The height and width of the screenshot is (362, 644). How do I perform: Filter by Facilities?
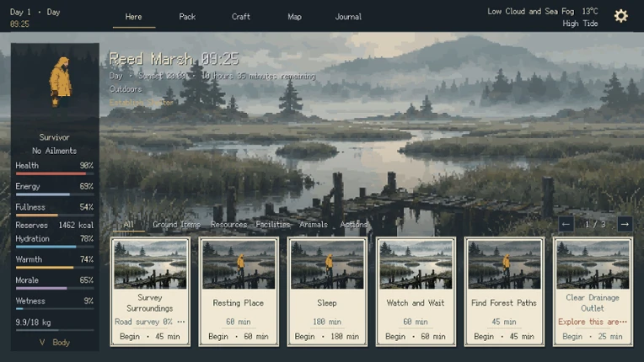[x=273, y=225]
